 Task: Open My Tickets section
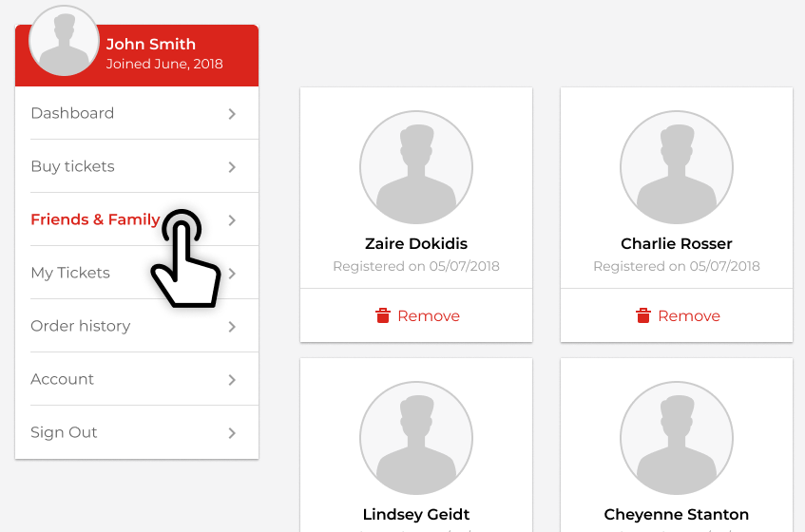coord(137,273)
